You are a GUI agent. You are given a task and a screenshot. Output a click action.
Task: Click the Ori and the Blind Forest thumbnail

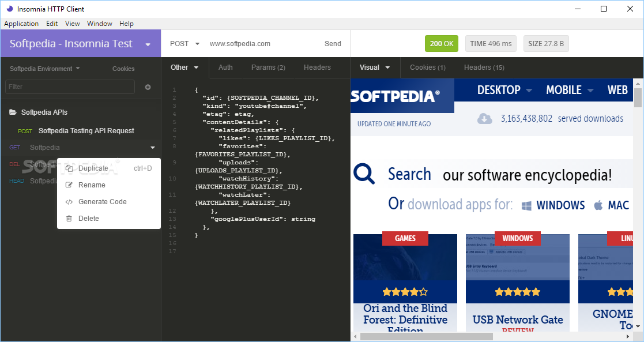pos(405,257)
